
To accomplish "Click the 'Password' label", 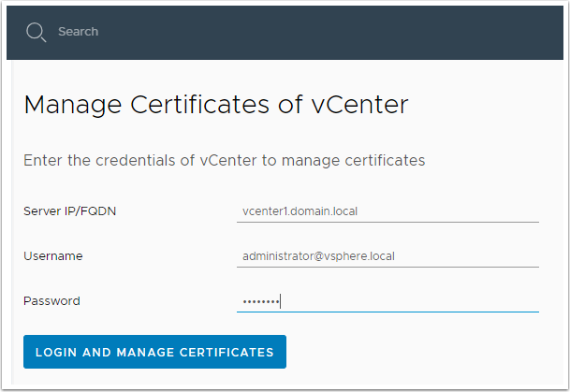I will pyautogui.click(x=51, y=301).
